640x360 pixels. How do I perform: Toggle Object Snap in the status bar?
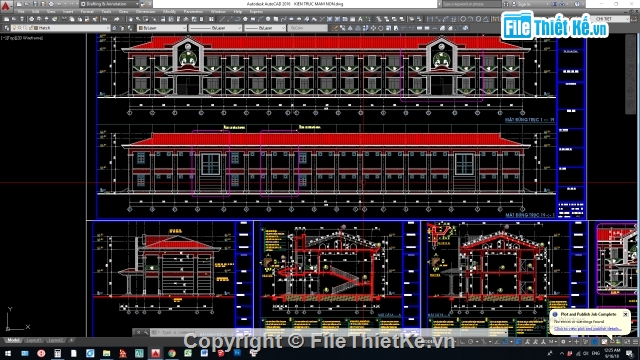pyautogui.click(x=505, y=342)
